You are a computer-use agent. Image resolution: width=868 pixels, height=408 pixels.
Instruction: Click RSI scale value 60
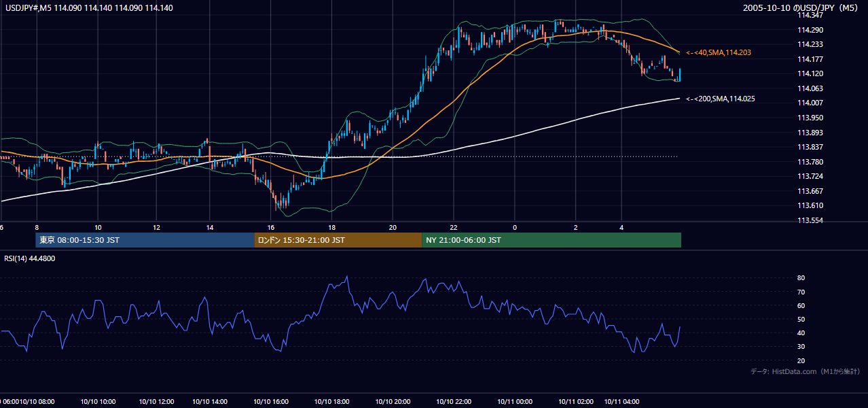click(801, 305)
